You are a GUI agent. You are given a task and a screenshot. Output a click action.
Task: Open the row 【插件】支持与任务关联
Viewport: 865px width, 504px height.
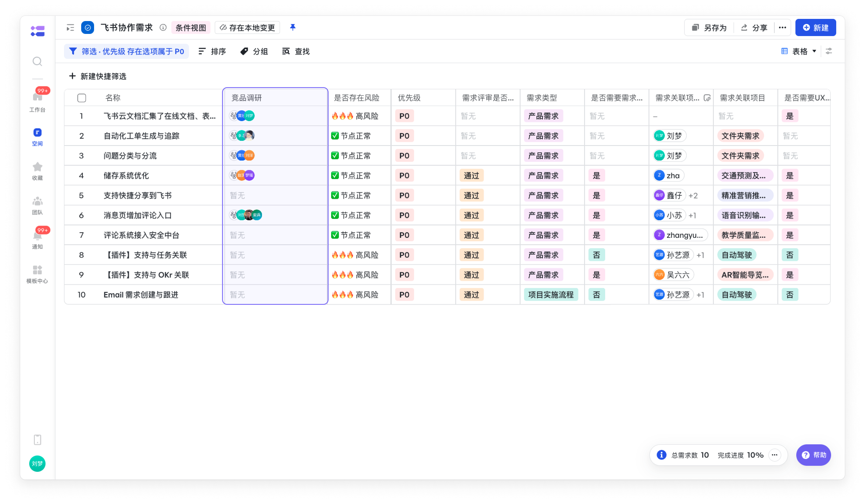[145, 255]
